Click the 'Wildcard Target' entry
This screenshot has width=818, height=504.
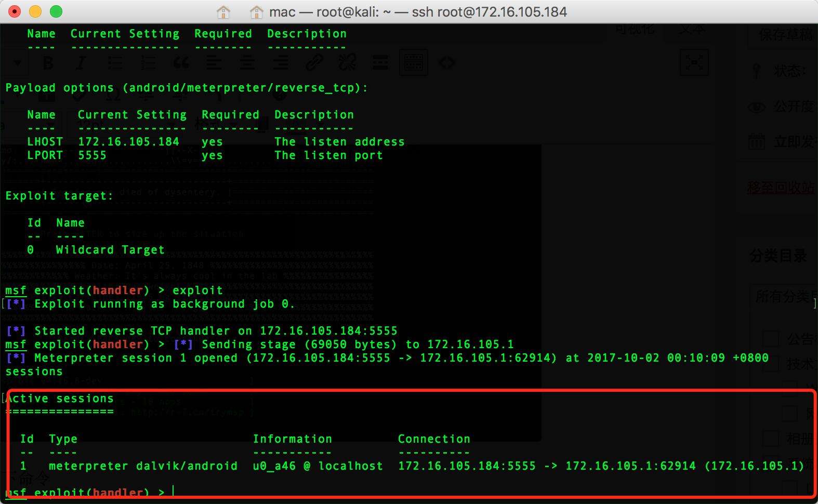pyautogui.click(x=110, y=250)
